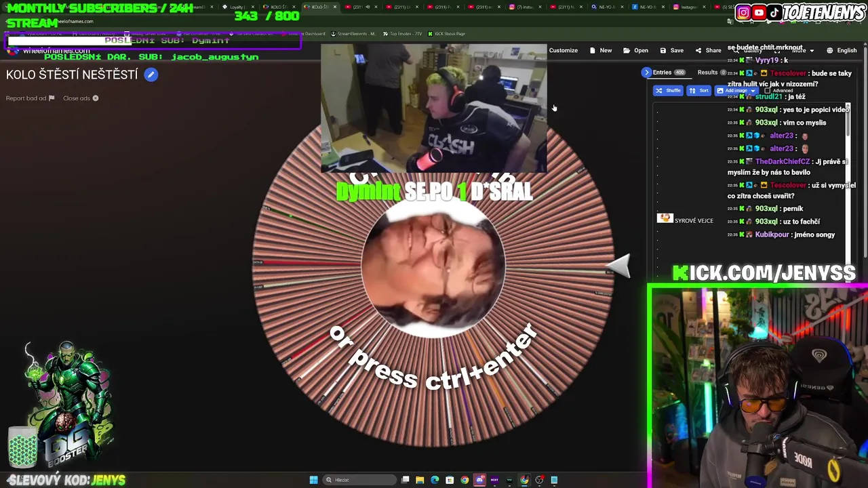
Task: Open the Customize menu
Action: point(564,50)
